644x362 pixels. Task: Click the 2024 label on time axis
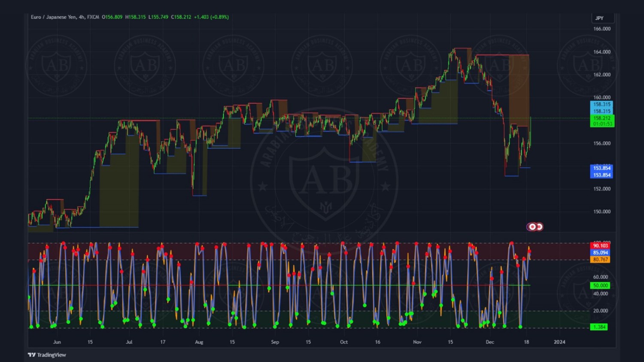pos(559,342)
